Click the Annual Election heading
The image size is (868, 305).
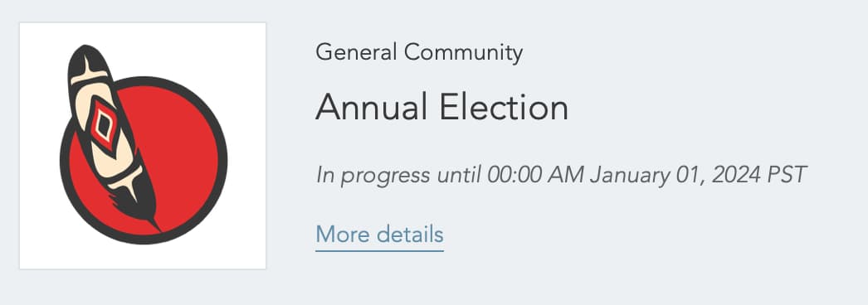click(441, 107)
